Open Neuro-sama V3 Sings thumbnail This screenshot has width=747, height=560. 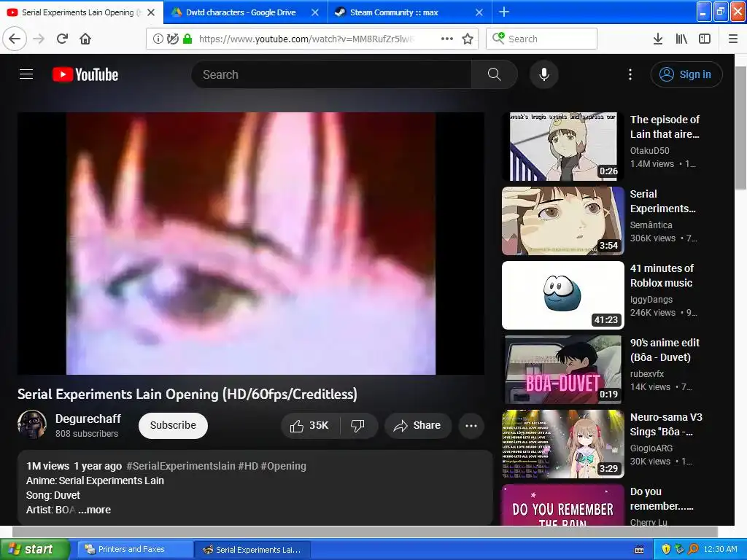coord(562,444)
